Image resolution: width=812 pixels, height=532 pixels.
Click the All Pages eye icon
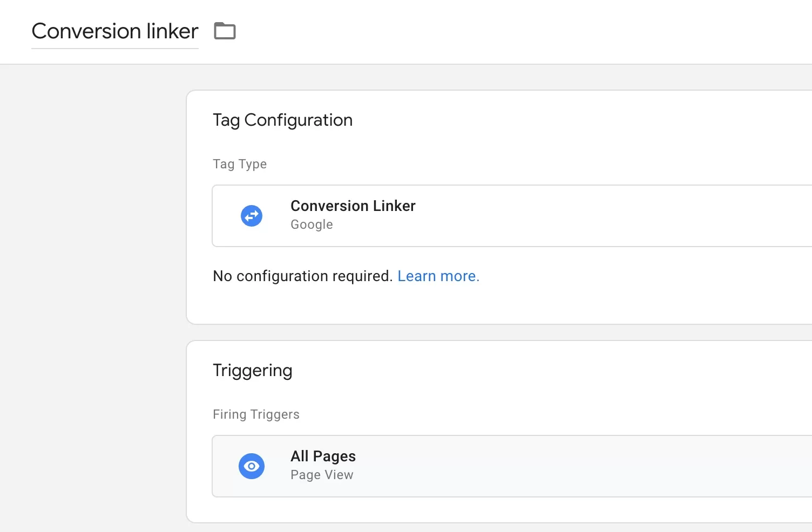[x=252, y=466]
